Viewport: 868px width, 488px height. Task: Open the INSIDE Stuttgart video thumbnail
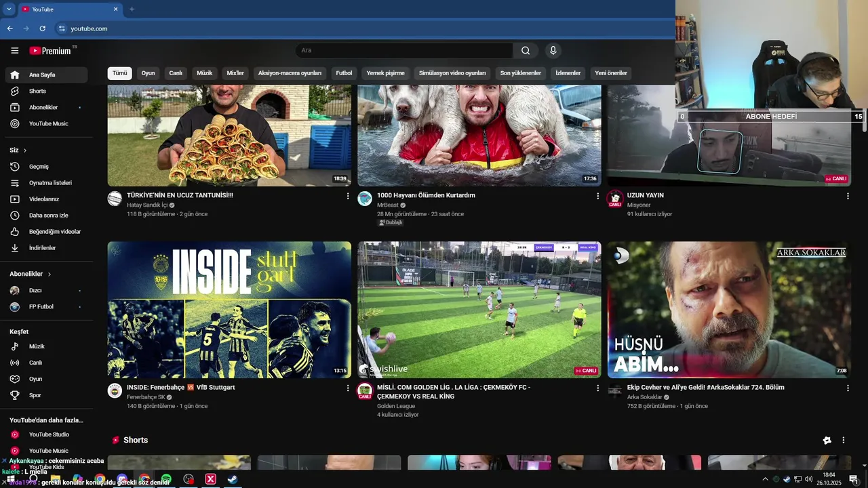click(229, 310)
